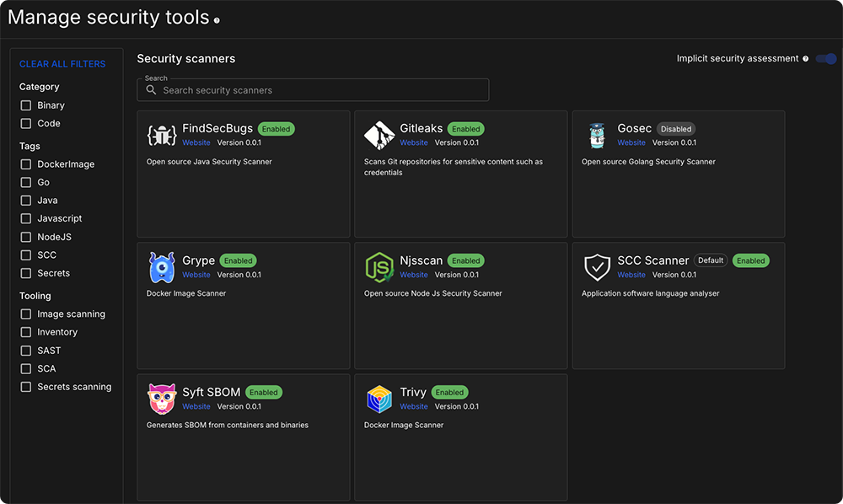
Task: Click info icon next to Implicit security assessment
Action: click(x=805, y=58)
